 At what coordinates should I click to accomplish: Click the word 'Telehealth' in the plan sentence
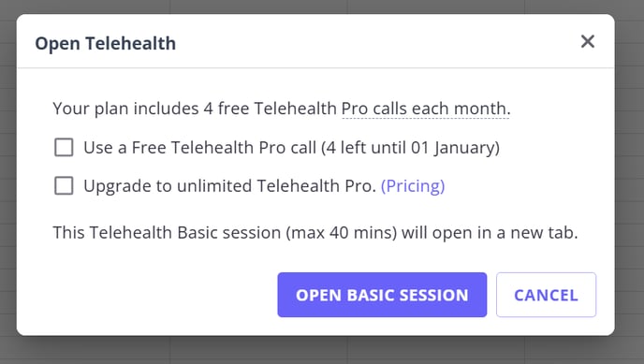295,109
